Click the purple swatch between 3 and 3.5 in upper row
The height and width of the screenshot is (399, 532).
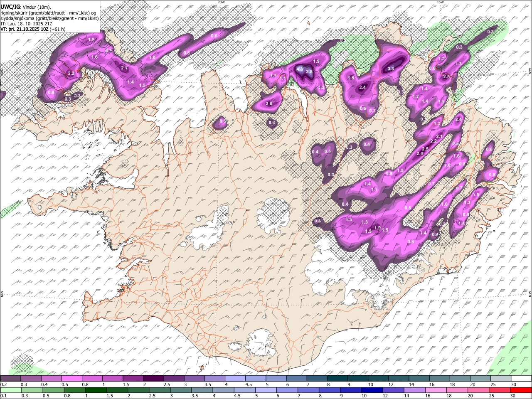pos(194,378)
